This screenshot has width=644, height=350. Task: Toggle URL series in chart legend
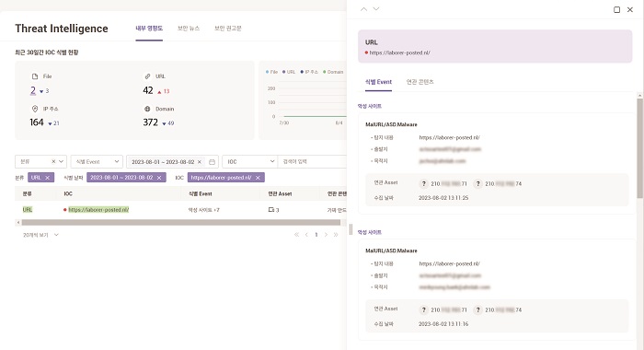pyautogui.click(x=289, y=72)
